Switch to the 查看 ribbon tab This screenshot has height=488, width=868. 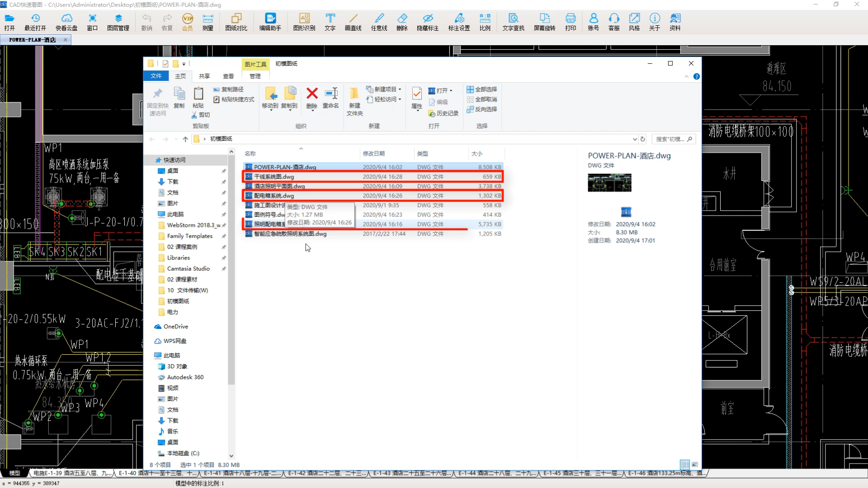[x=228, y=76]
